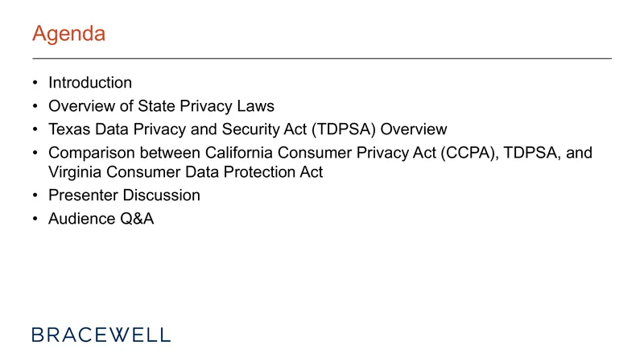Image resolution: width=644 pixels, height=362 pixels.
Task: Click the bullet dot before Introduction
Action: (x=35, y=83)
